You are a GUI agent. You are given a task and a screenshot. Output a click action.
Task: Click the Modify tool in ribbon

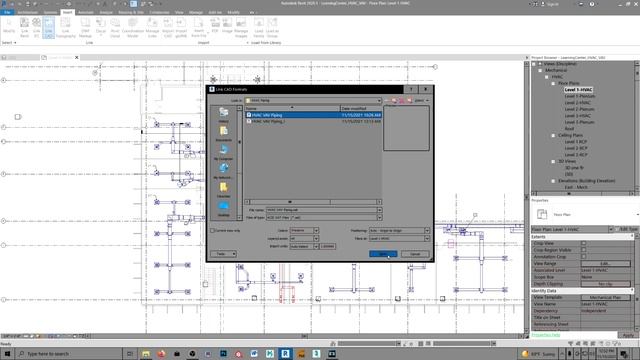click(x=9, y=25)
